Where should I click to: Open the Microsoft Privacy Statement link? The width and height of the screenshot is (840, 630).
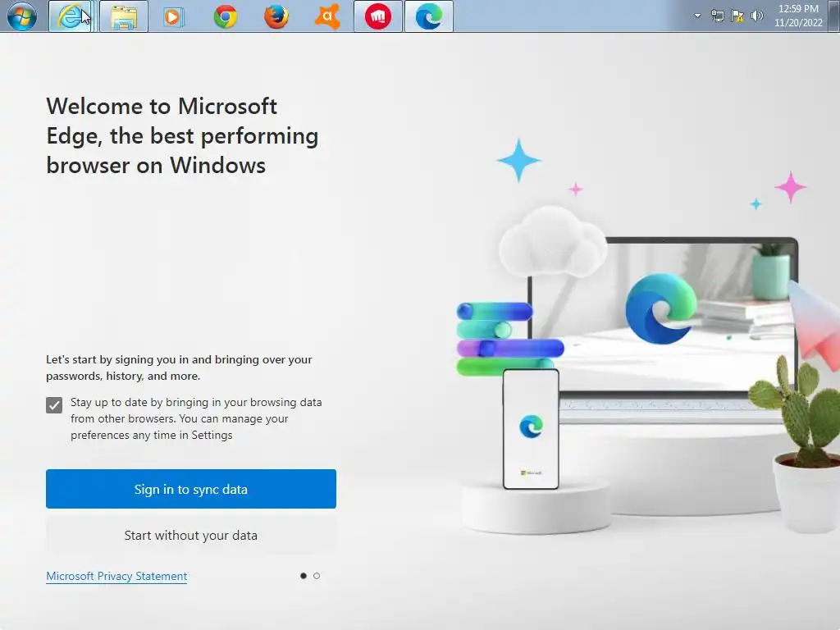tap(116, 577)
